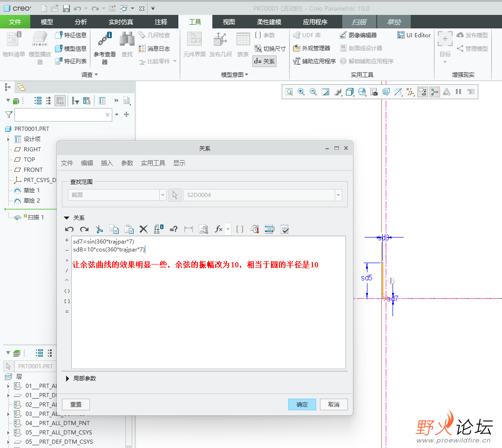Click the delete X icon in Relations toolbar
Image resolution: width=502 pixels, height=448 pixels.
tap(144, 229)
